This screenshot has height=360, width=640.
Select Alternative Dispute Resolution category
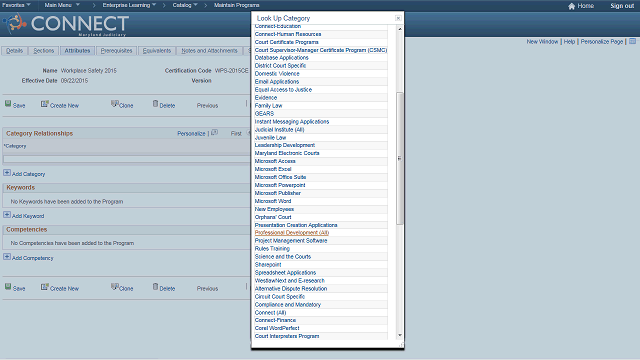(291, 289)
